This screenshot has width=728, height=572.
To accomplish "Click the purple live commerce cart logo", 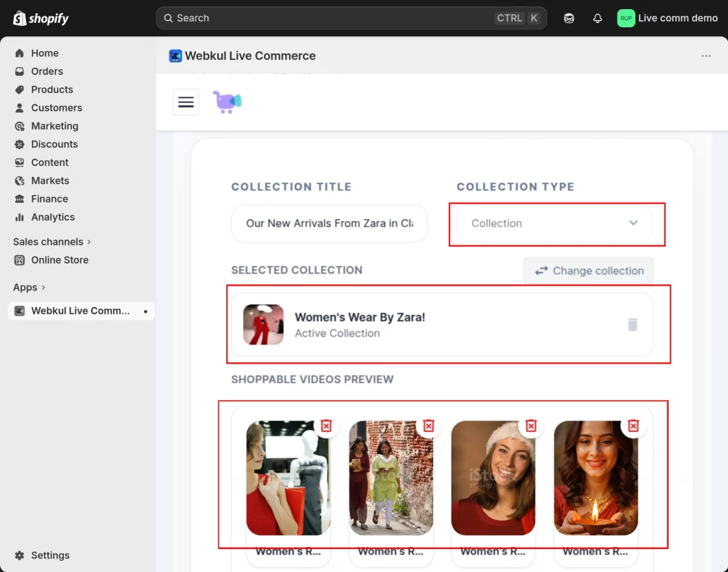I will (227, 102).
